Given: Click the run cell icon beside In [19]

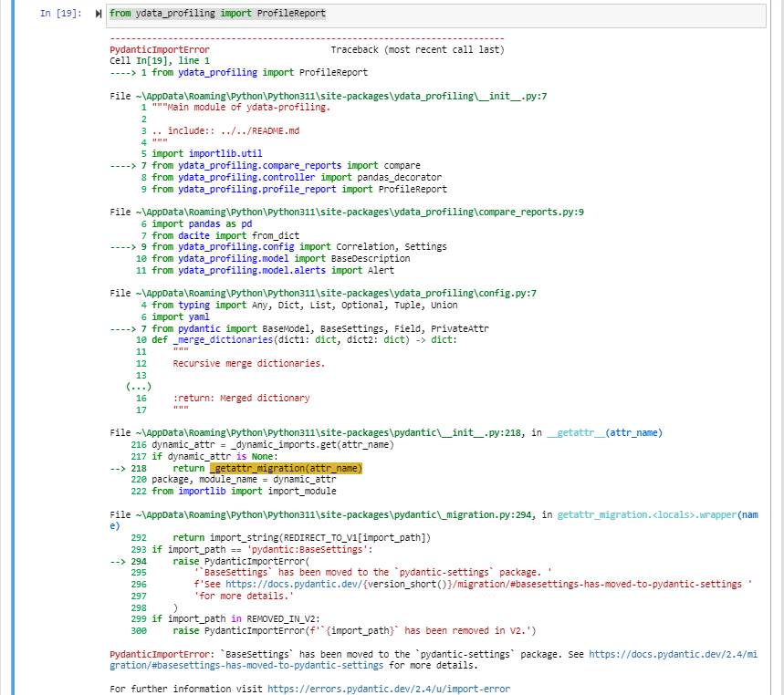Looking at the screenshot, I should coord(99,14).
